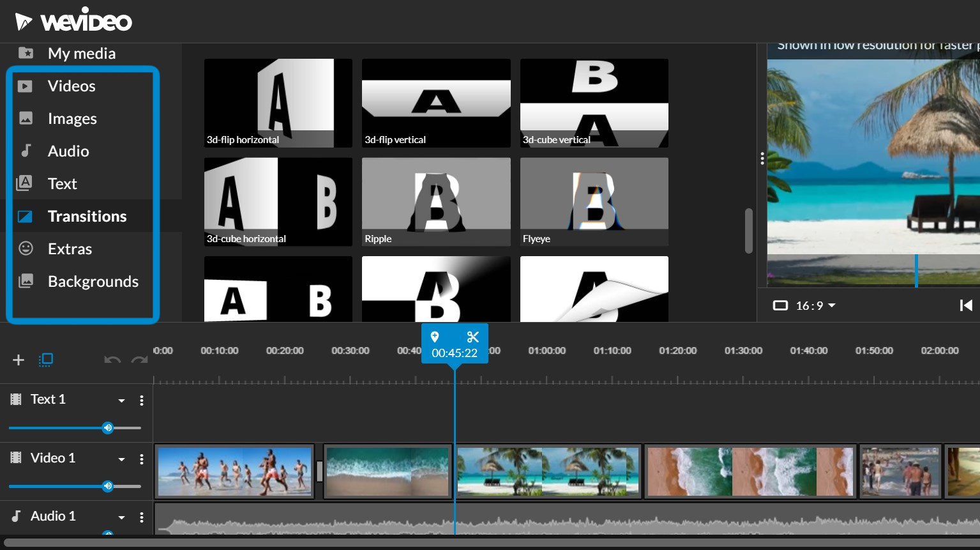Select the beach soccer clip on Video 1
This screenshot has height=550, width=980.
(235, 471)
